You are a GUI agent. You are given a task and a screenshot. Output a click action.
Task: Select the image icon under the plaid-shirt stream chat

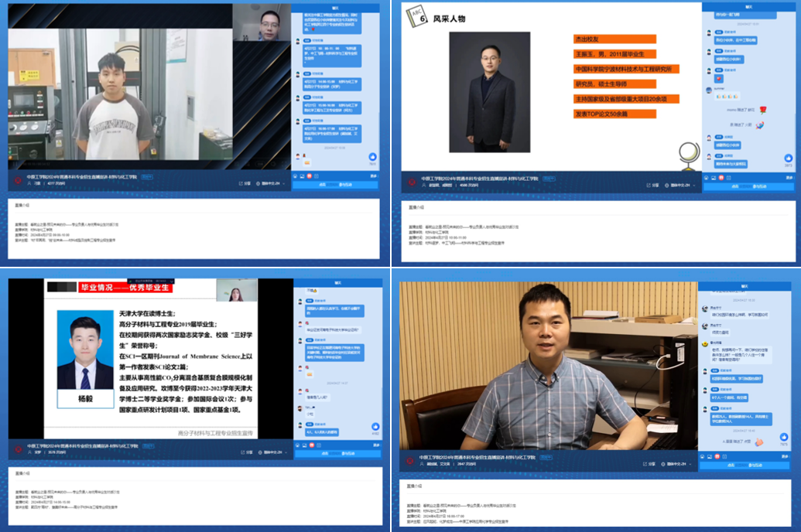point(710,457)
